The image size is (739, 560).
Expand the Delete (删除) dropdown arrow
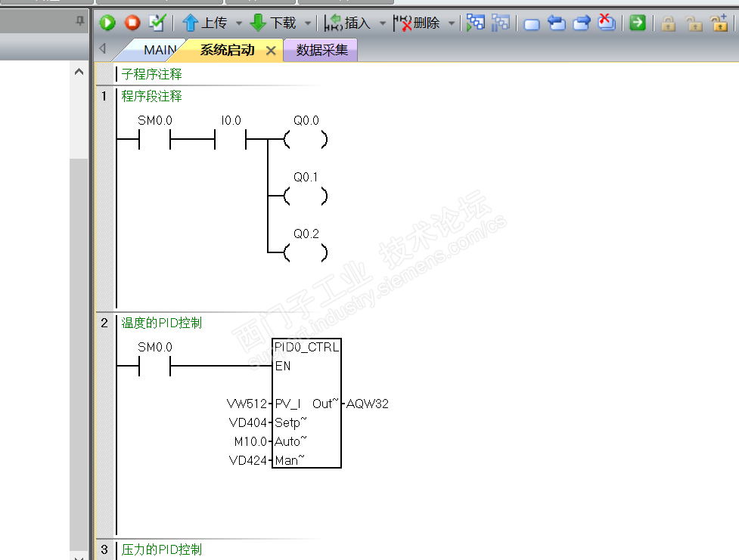(x=452, y=23)
